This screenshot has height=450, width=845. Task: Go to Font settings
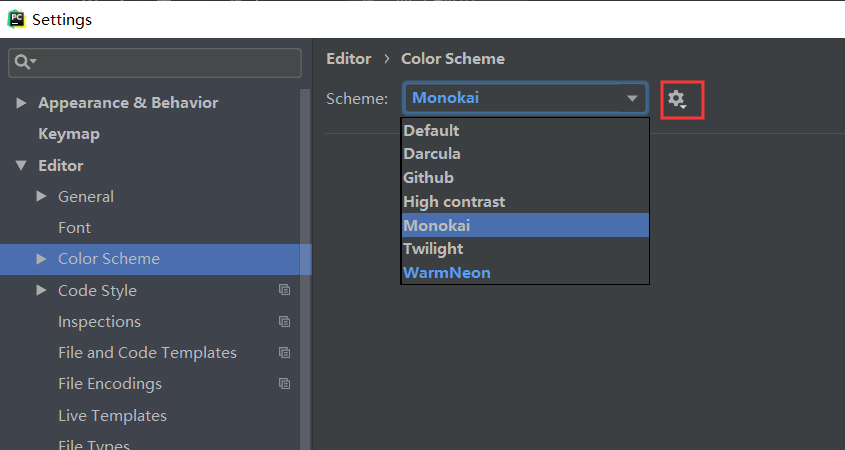(74, 228)
